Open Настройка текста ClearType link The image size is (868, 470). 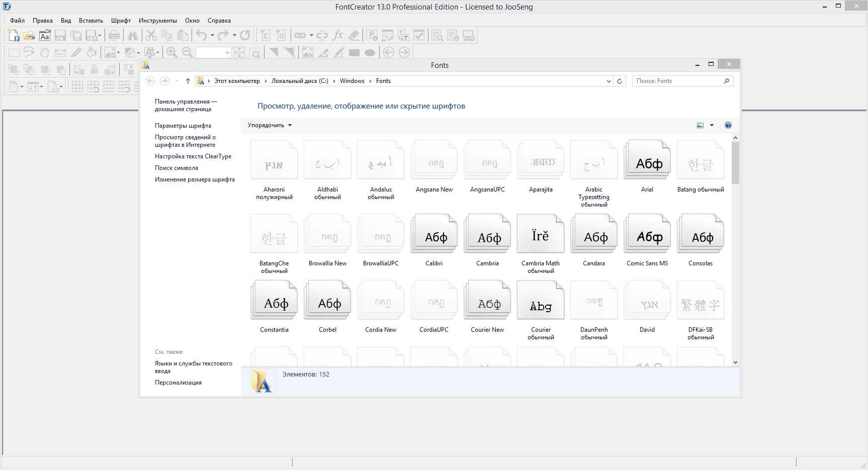pyautogui.click(x=193, y=156)
